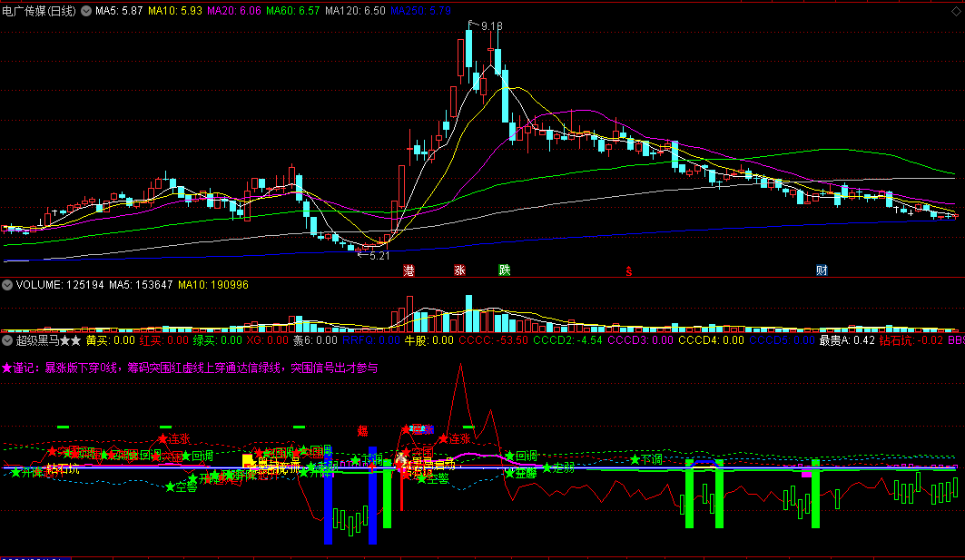The width and height of the screenshot is (965, 560).
Task: Select the MA120: 6.50 indicator label
Action: point(355,11)
